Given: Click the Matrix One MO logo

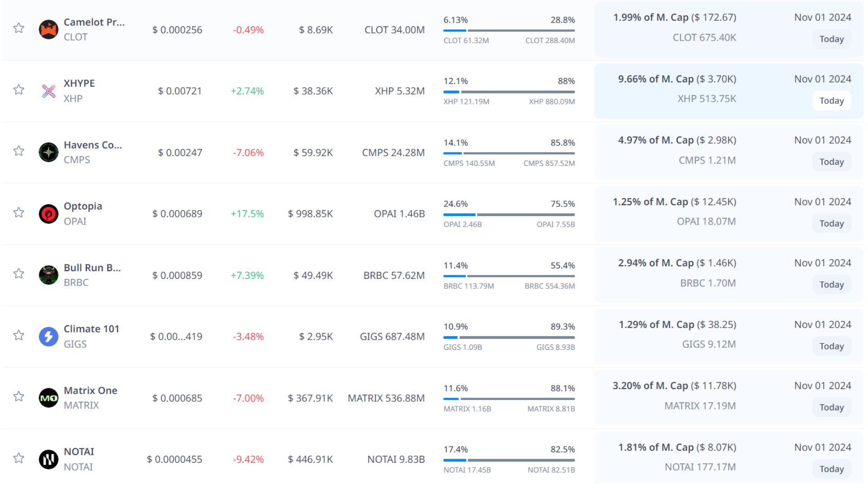Looking at the screenshot, I should click(x=48, y=398).
